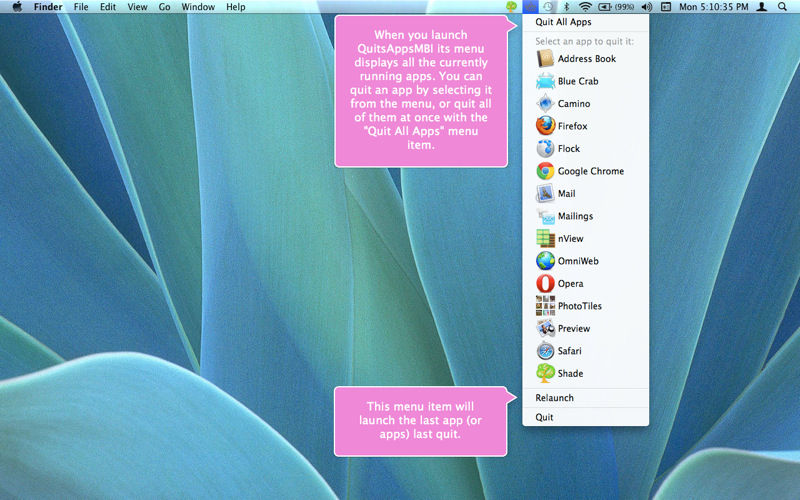The width and height of the screenshot is (800, 500).
Task: Open the volume control menu
Action: point(646,7)
